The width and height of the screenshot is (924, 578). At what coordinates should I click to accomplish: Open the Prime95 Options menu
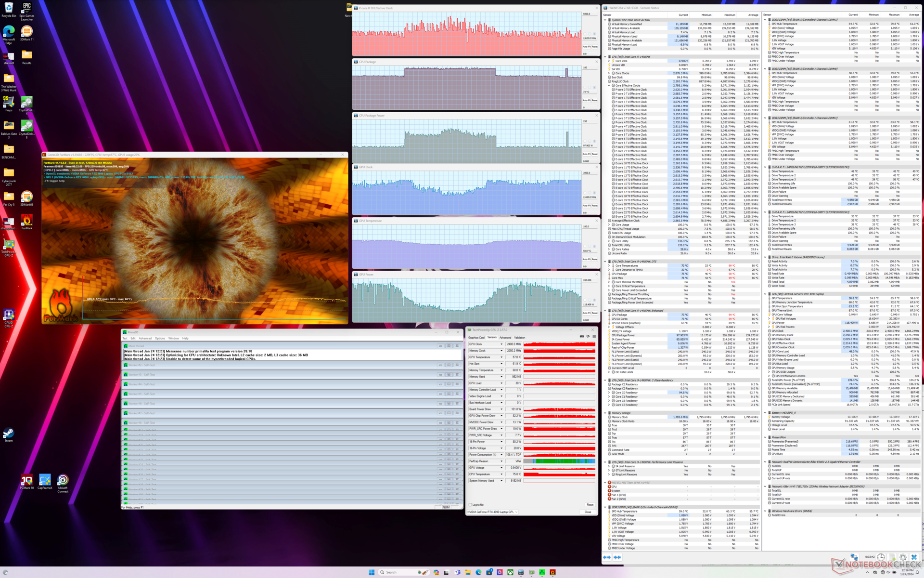click(x=160, y=338)
